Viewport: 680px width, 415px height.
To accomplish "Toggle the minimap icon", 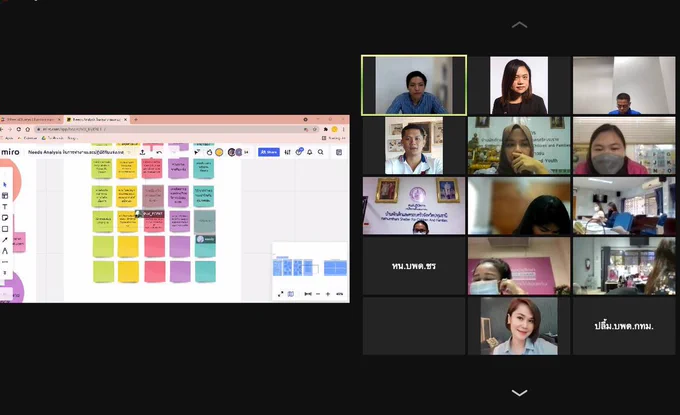I will pyautogui.click(x=291, y=294).
